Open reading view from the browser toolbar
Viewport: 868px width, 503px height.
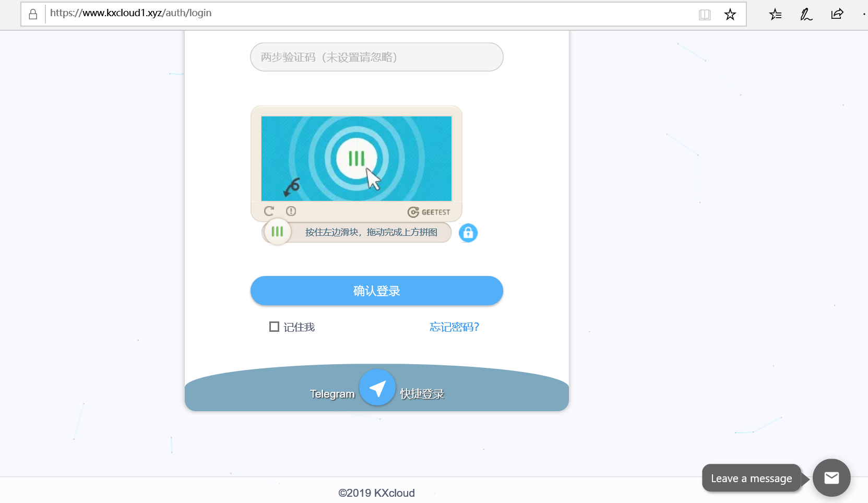coord(705,14)
